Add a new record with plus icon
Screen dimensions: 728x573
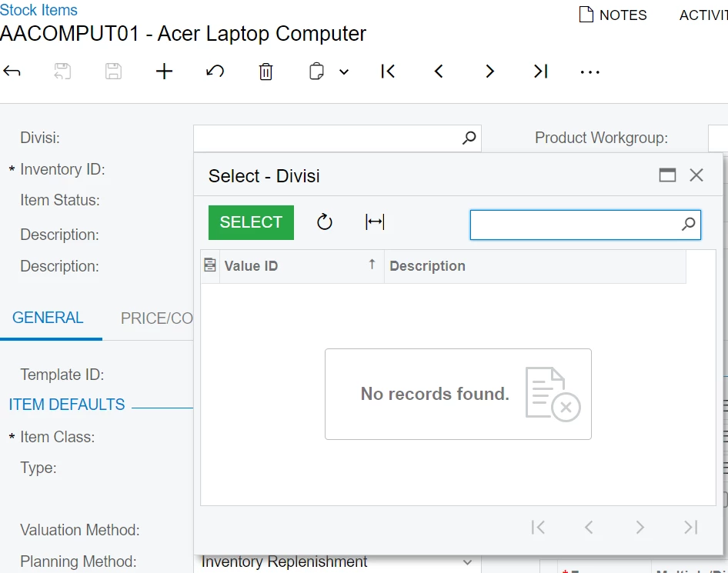[x=164, y=72]
